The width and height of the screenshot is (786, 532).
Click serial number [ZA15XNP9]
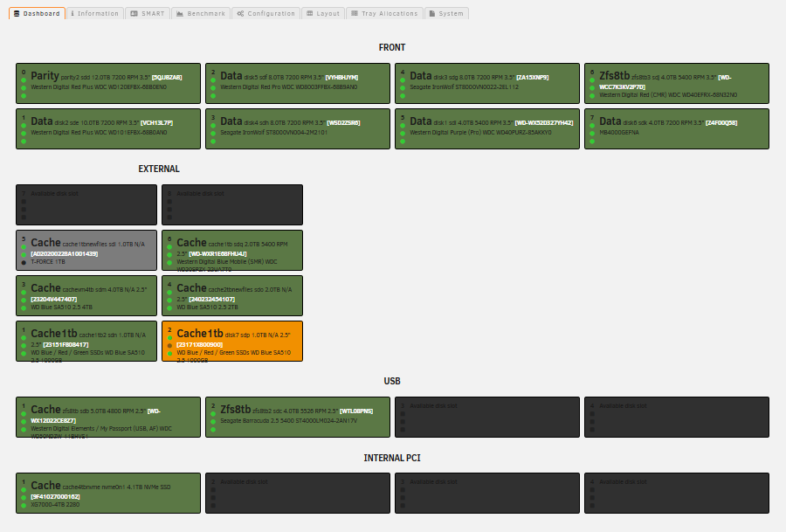pos(533,78)
